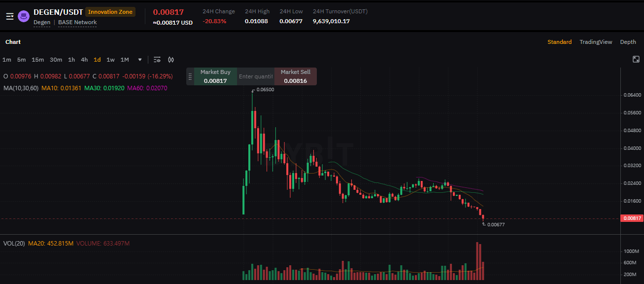644x284 pixels.
Task: Select the 1m timeframe
Action: point(7,60)
